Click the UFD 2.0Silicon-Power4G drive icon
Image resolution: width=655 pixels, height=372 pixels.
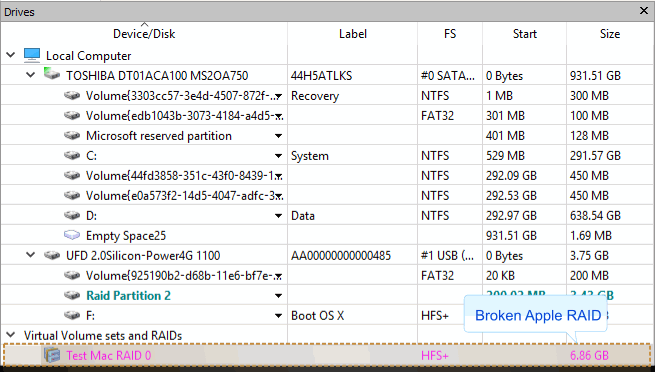pyautogui.click(x=52, y=255)
